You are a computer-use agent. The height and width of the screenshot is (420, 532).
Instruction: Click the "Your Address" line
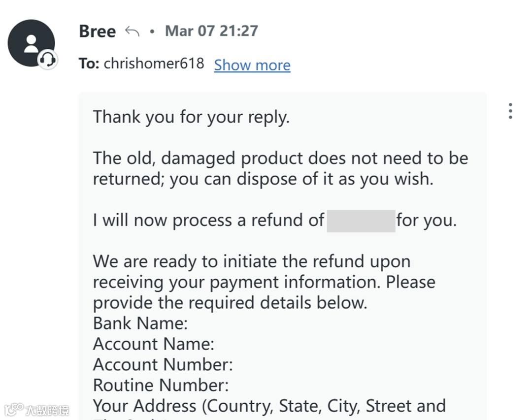click(x=269, y=406)
